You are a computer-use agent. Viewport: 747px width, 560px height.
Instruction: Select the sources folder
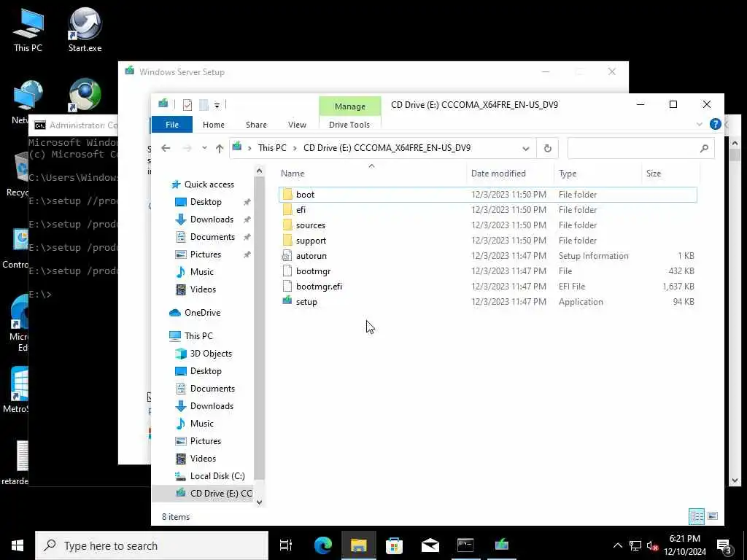tap(488, 225)
